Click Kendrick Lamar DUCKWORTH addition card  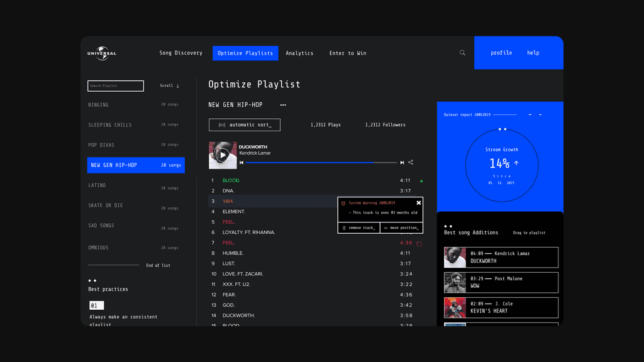click(x=501, y=257)
